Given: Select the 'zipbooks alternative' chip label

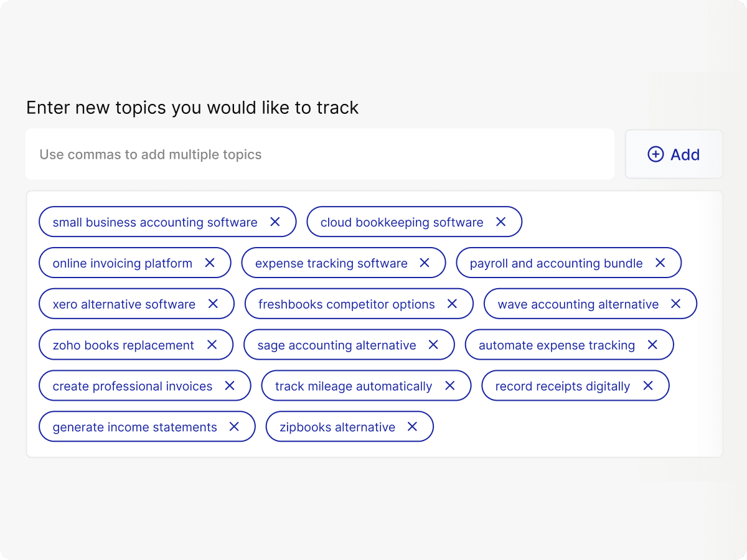Looking at the screenshot, I should pyautogui.click(x=337, y=427).
